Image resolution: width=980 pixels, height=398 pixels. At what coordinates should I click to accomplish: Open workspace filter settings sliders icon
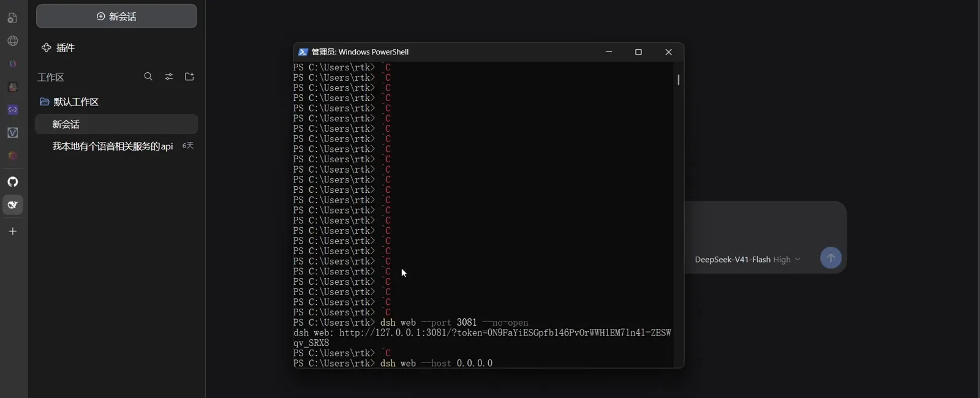169,77
